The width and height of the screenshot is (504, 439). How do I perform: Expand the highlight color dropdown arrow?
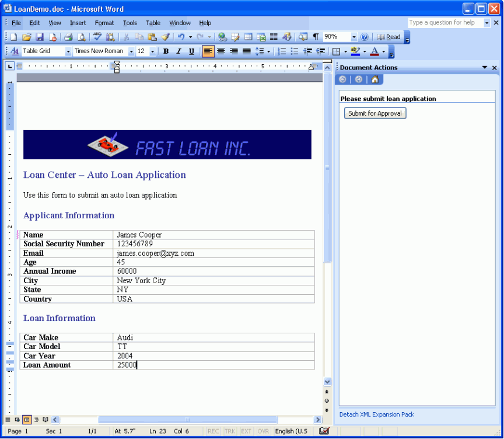pyautogui.click(x=365, y=51)
